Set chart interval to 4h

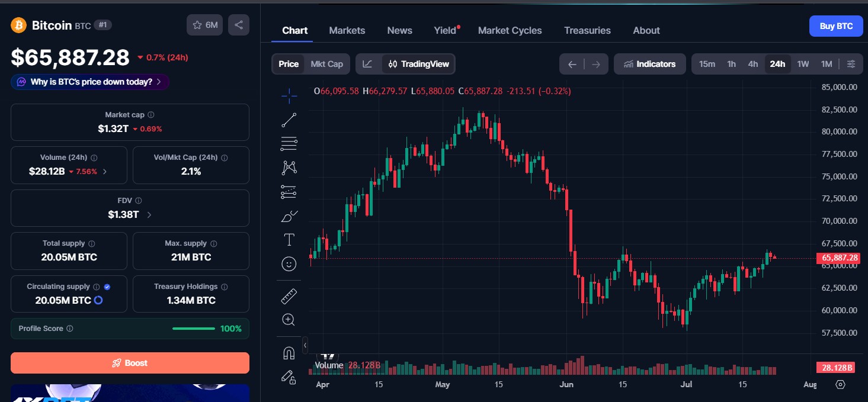(x=753, y=64)
